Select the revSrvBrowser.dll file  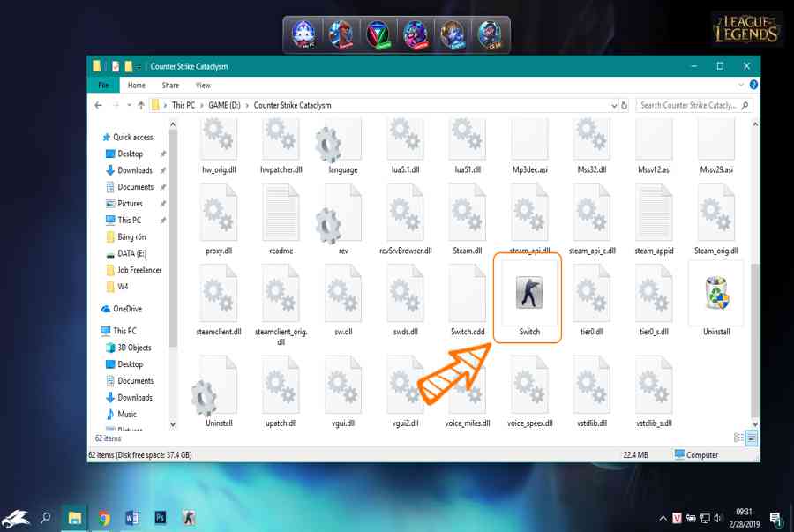(x=405, y=219)
